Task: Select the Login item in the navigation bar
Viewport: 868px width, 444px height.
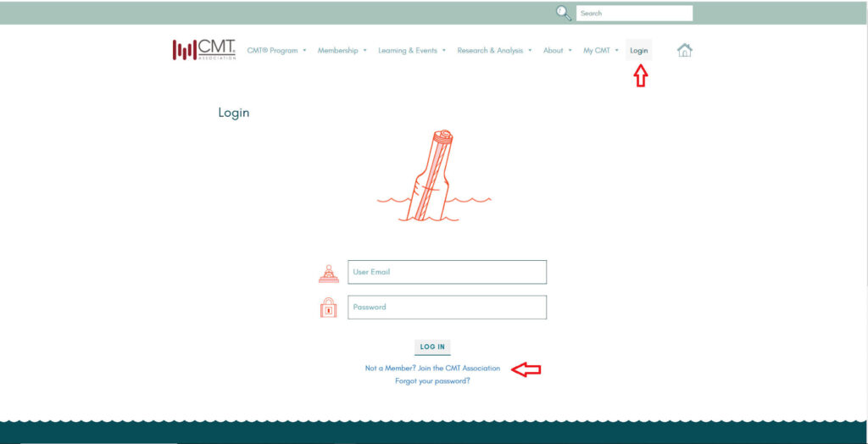Action: click(639, 50)
